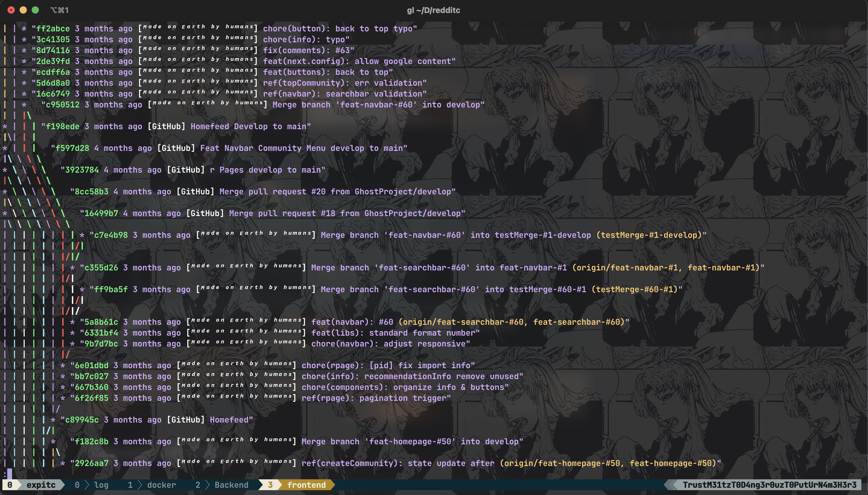Click commit hash 5a8b61c
The width and height of the screenshot is (868, 495).
click(101, 322)
